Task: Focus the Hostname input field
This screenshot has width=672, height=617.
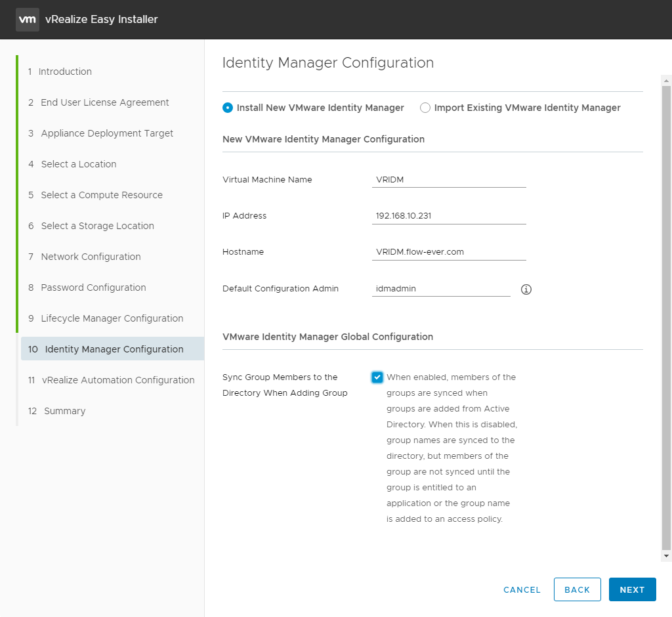Action: (x=449, y=251)
